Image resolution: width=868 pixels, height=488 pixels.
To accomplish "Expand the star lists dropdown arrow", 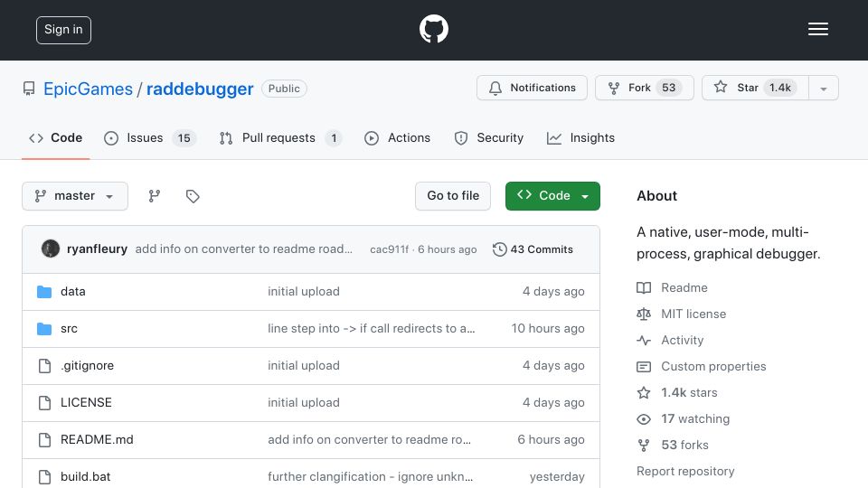I will tap(824, 89).
